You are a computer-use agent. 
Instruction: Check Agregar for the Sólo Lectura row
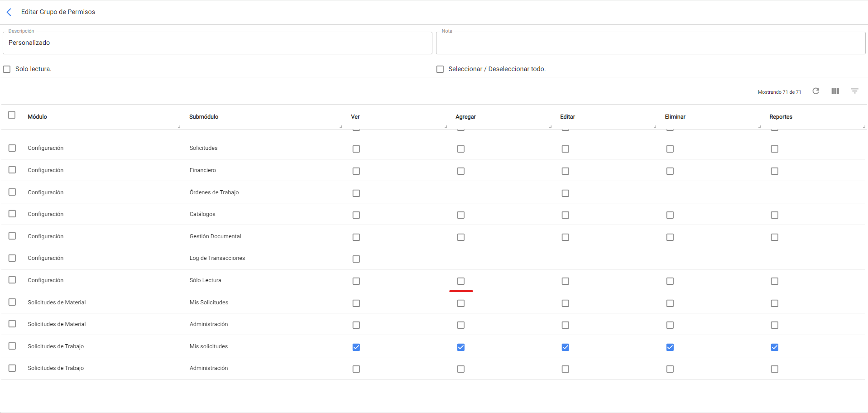tap(460, 281)
